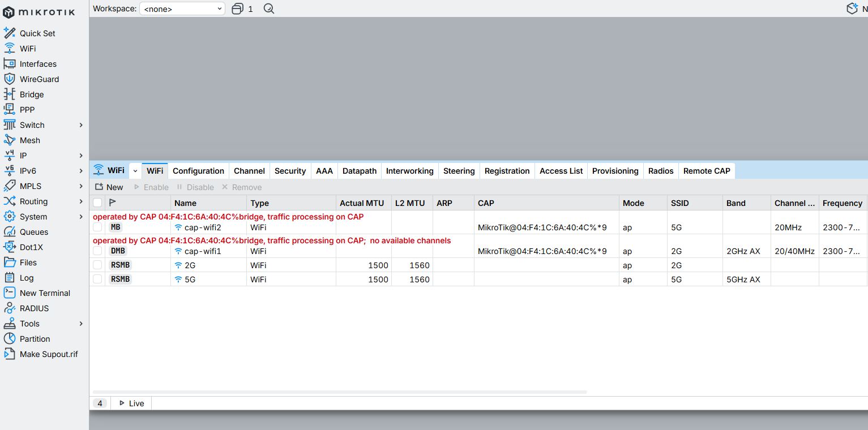This screenshot has height=430, width=868.
Task: Sort table by Frequency column header
Action: 843,203
